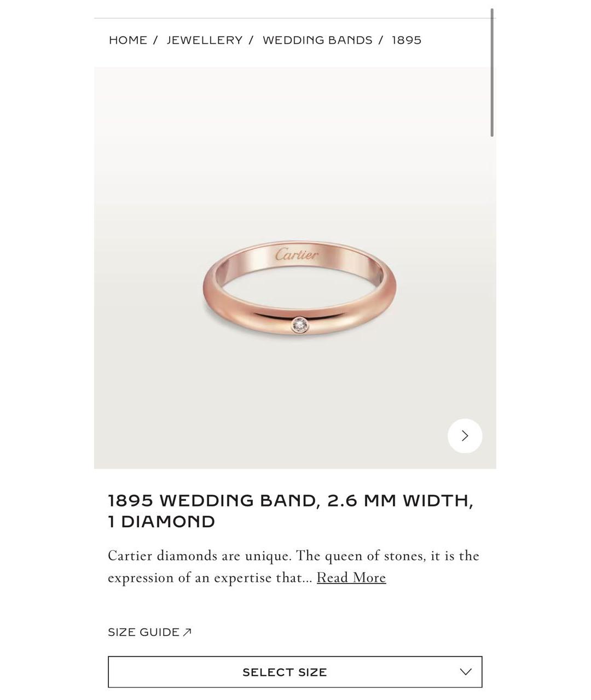
Task: Navigate to HOME in the breadcrumb
Action: [128, 40]
